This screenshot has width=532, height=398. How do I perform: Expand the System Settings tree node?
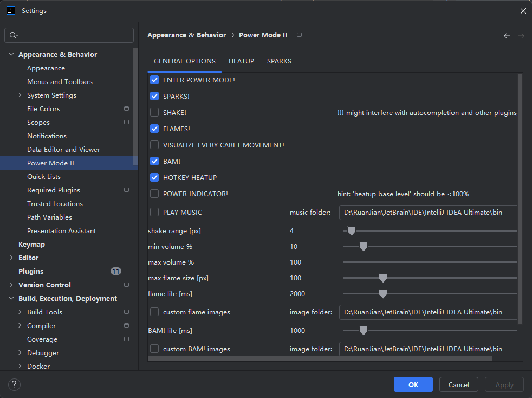(x=20, y=95)
